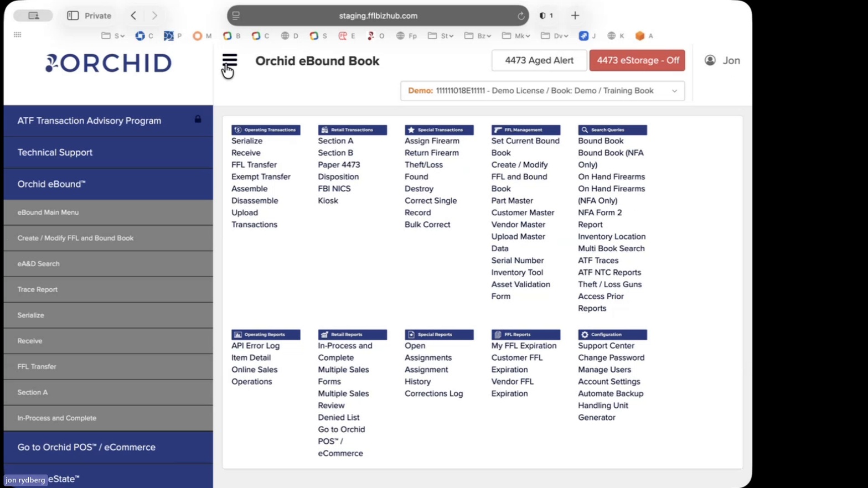868x488 pixels.
Task: Expand the S bookmarks folder
Action: pos(113,35)
